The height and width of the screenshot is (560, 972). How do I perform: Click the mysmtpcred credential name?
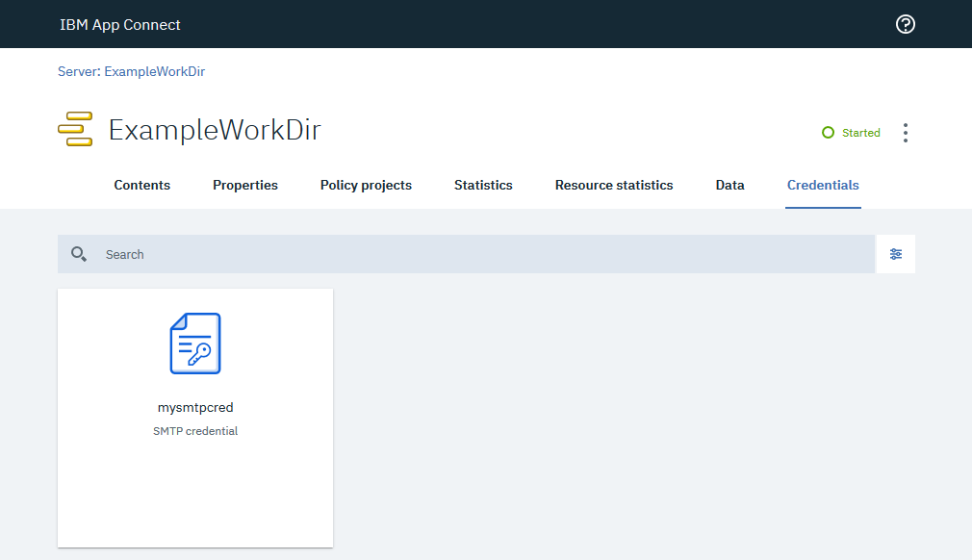tap(195, 407)
